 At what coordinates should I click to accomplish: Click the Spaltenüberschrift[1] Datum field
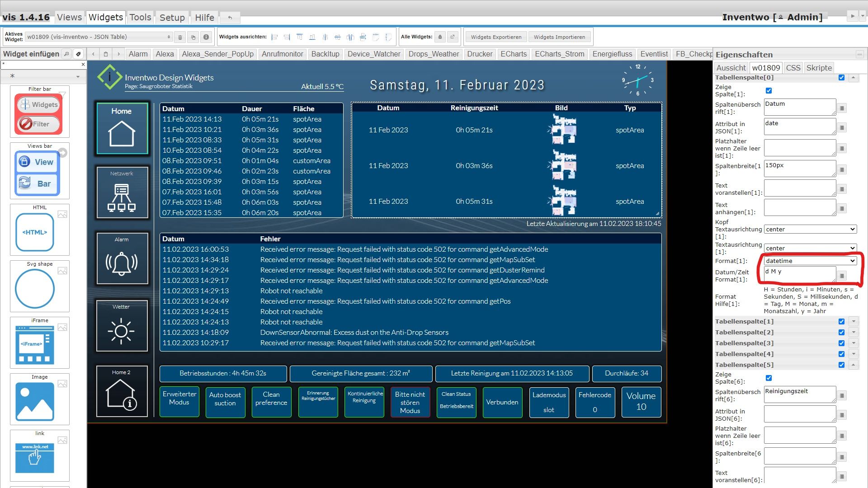point(800,108)
